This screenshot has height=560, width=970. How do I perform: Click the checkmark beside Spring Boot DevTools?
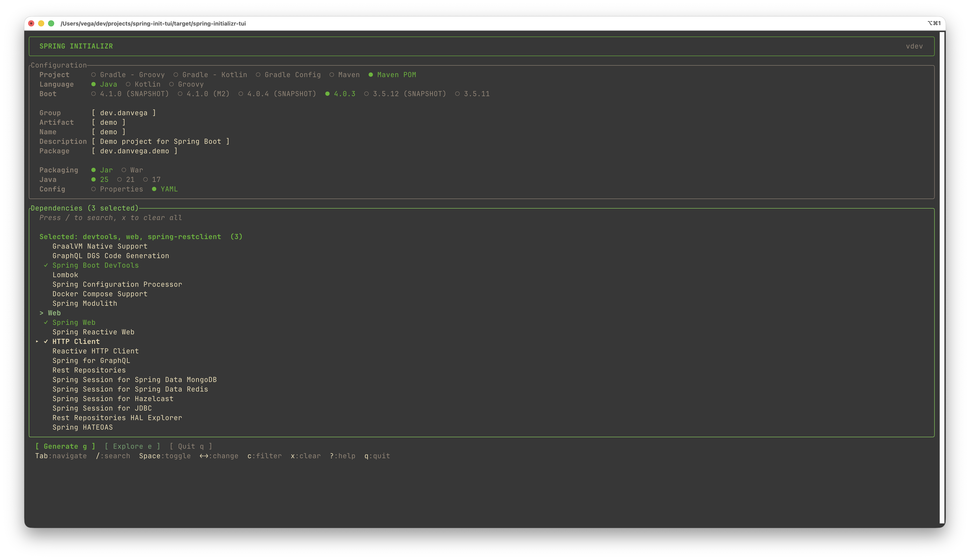[x=46, y=265]
